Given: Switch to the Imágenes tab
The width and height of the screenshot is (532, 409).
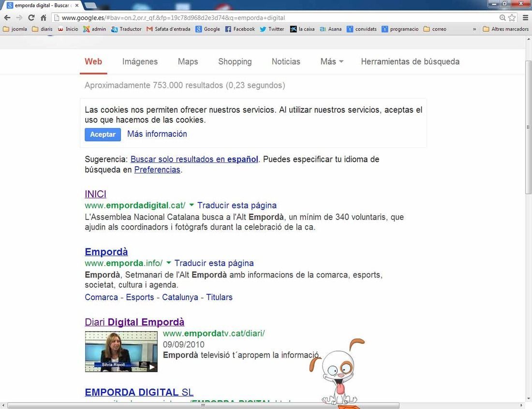Looking at the screenshot, I should 140,61.
